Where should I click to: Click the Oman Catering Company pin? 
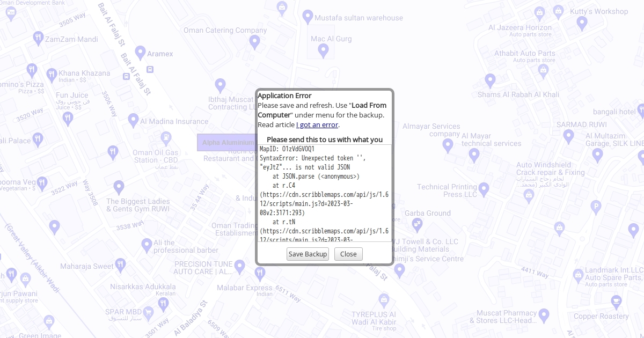255,42
